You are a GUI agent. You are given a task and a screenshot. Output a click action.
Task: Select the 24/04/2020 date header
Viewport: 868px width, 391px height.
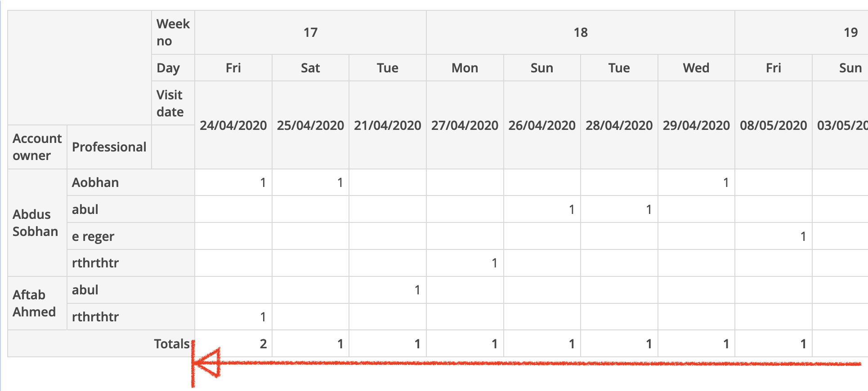click(x=233, y=125)
